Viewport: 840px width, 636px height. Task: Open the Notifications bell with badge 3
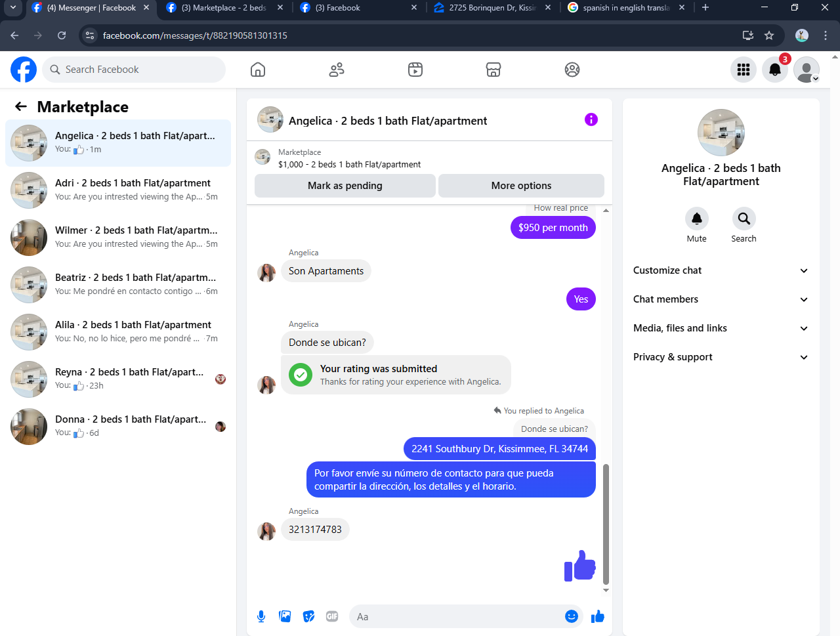(x=775, y=70)
